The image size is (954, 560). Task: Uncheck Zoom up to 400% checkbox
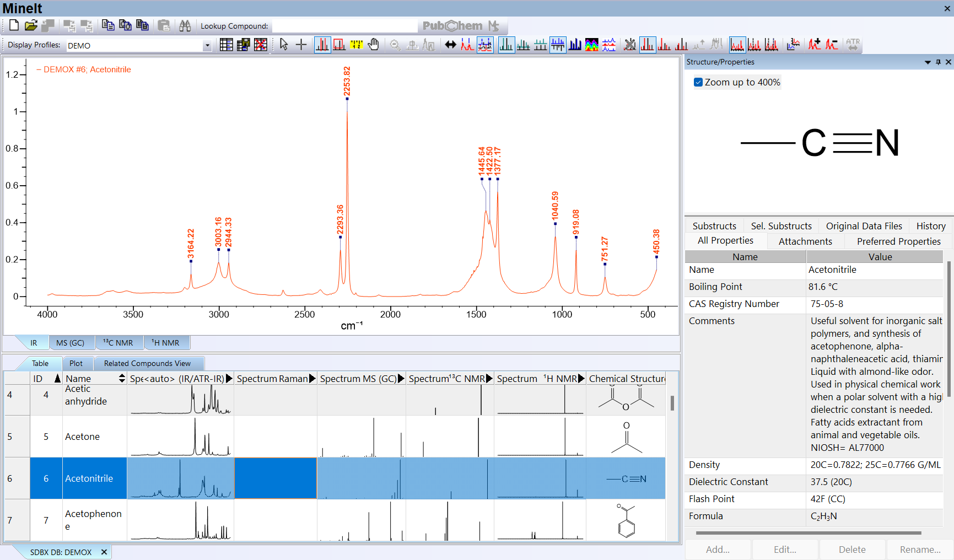(x=698, y=82)
